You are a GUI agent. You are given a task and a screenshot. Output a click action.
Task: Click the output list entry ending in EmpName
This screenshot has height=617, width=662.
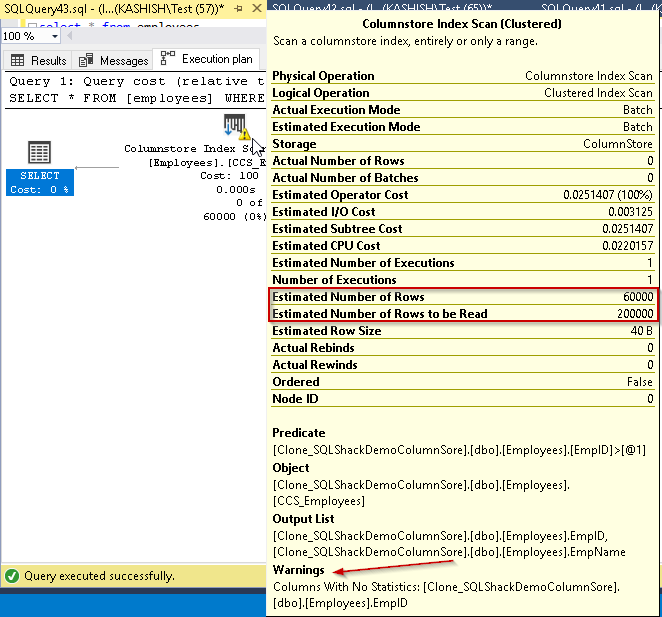tap(449, 552)
